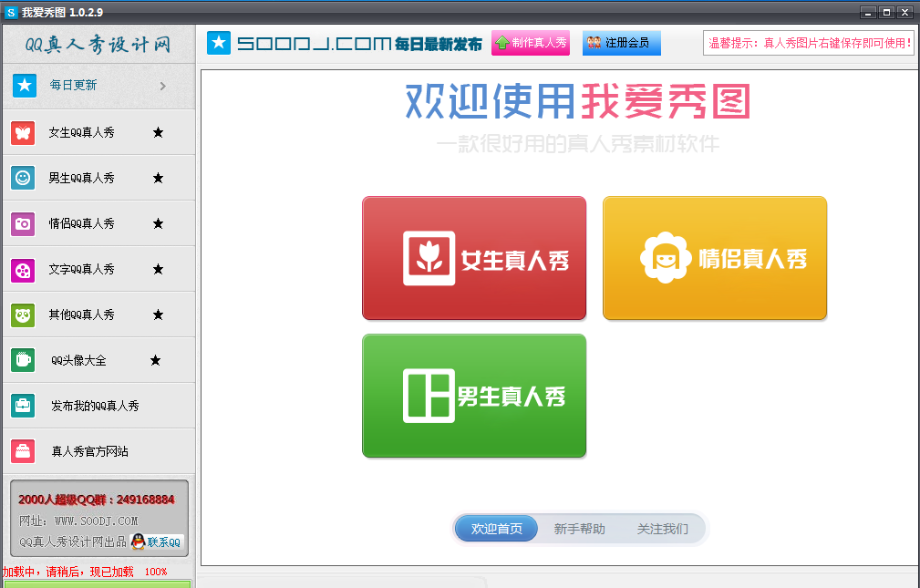
Task: Click the 发布我的QQ真人秀 envelope icon
Action: 22,406
